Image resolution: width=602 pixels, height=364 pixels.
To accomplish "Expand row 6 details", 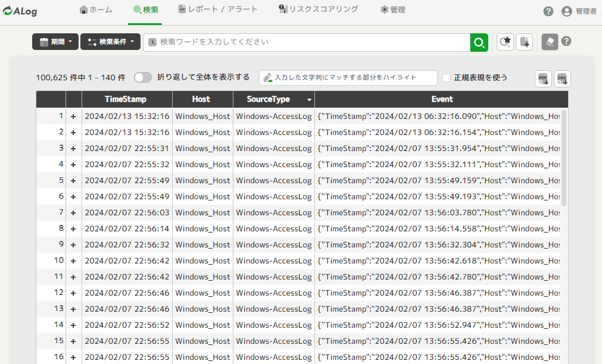I will click(x=73, y=197).
